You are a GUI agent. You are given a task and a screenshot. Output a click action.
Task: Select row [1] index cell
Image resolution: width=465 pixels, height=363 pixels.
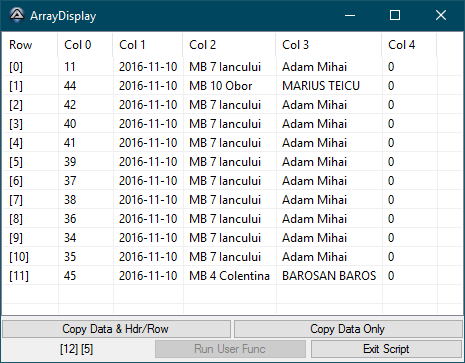tap(16, 86)
